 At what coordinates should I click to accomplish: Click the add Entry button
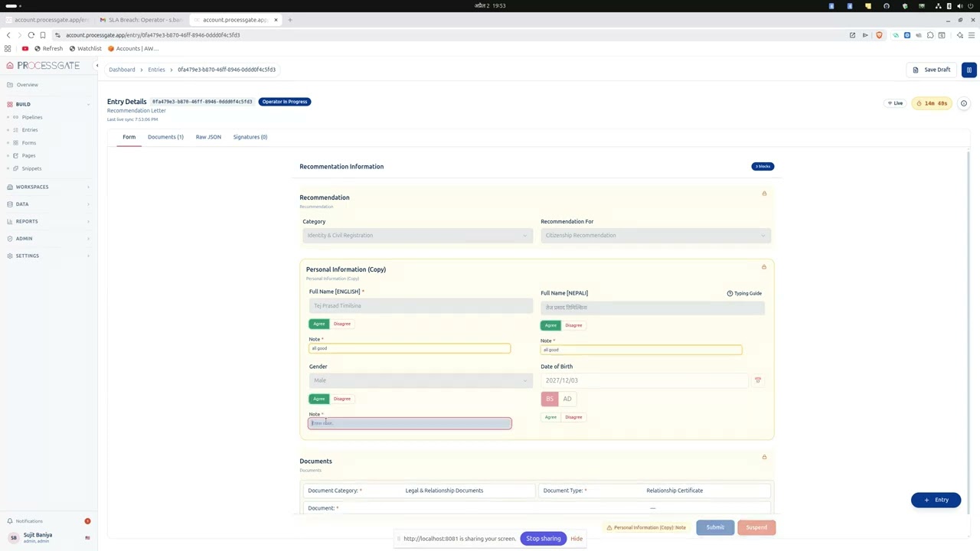coord(936,500)
